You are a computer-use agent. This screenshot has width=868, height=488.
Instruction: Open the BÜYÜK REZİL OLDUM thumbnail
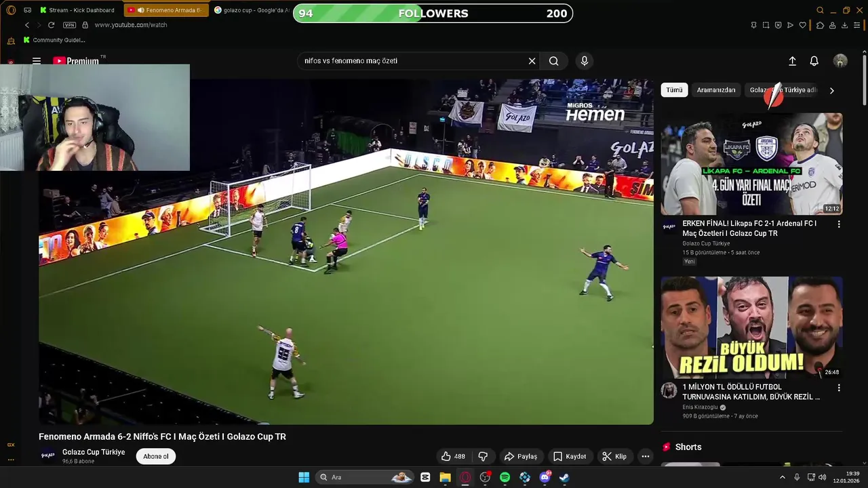(752, 327)
